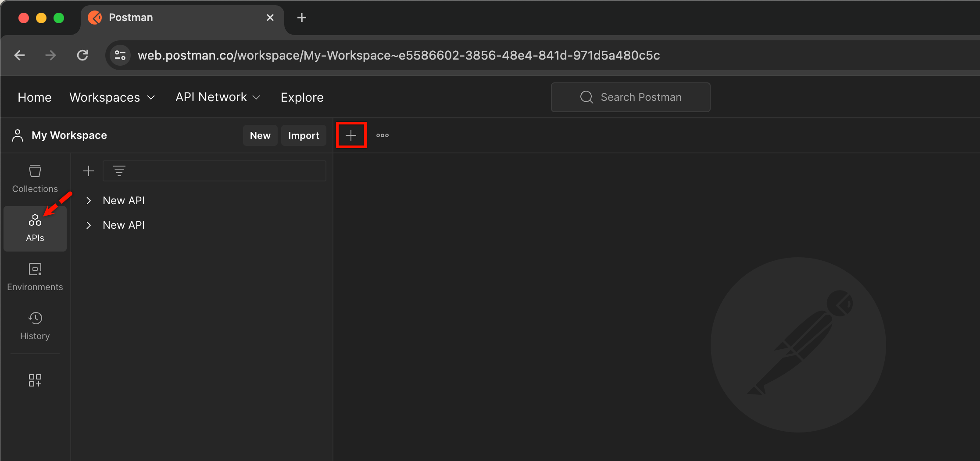Click the New button
The width and height of the screenshot is (980, 461).
[260, 135]
